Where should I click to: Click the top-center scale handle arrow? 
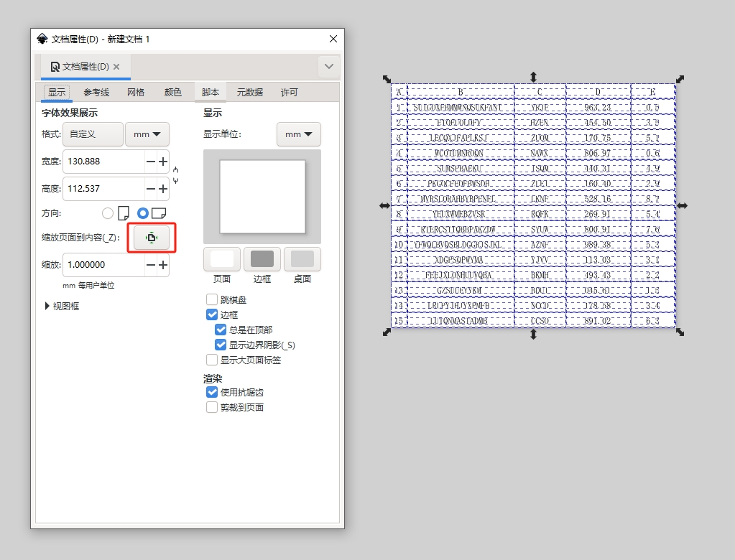533,77
